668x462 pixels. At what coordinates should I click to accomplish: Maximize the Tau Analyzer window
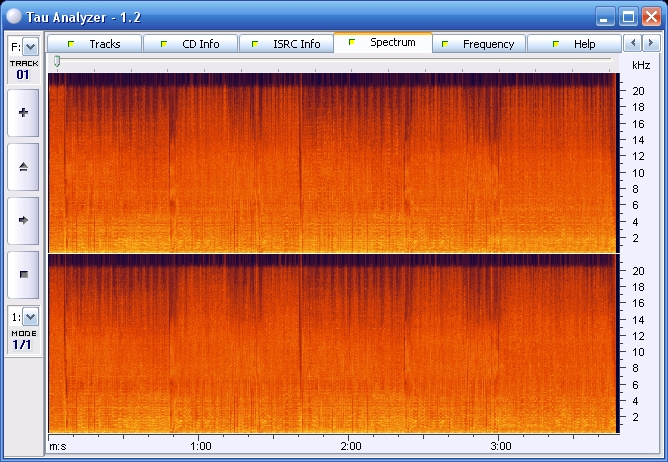pos(628,16)
